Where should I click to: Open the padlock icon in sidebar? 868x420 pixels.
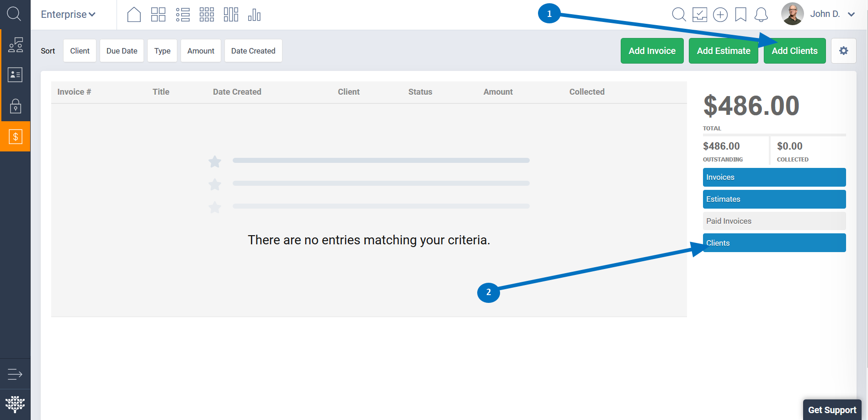click(16, 106)
